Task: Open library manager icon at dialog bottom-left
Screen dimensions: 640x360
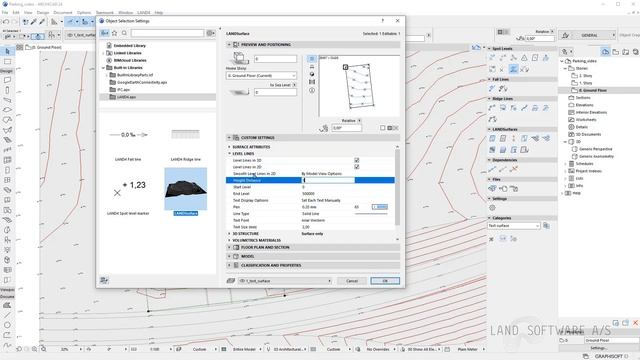Action: pyautogui.click(x=104, y=280)
